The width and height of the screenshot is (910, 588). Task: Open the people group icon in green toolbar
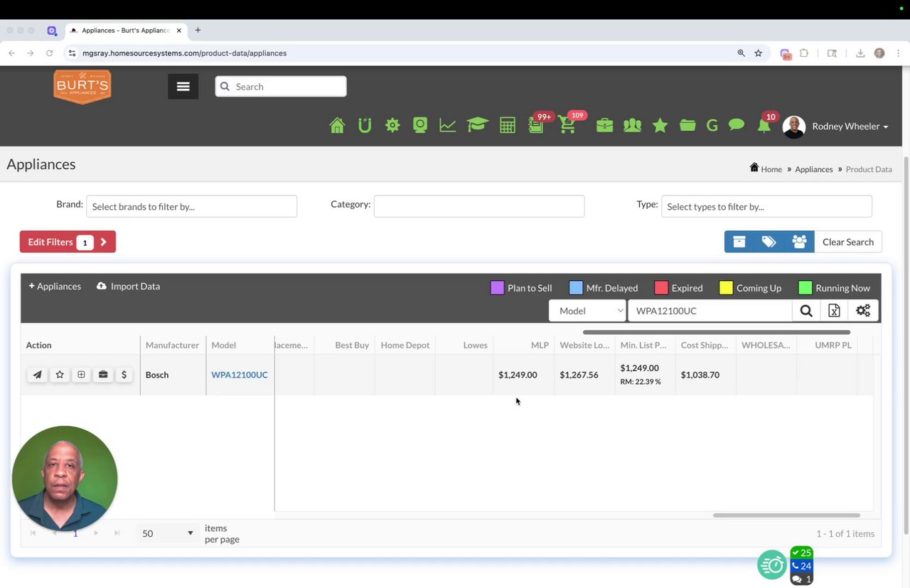pyautogui.click(x=632, y=126)
